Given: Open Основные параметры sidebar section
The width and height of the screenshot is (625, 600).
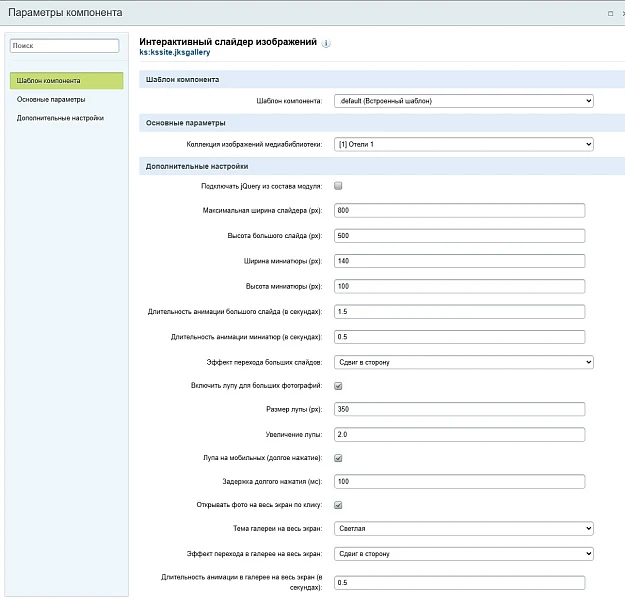Looking at the screenshot, I should click(x=51, y=99).
